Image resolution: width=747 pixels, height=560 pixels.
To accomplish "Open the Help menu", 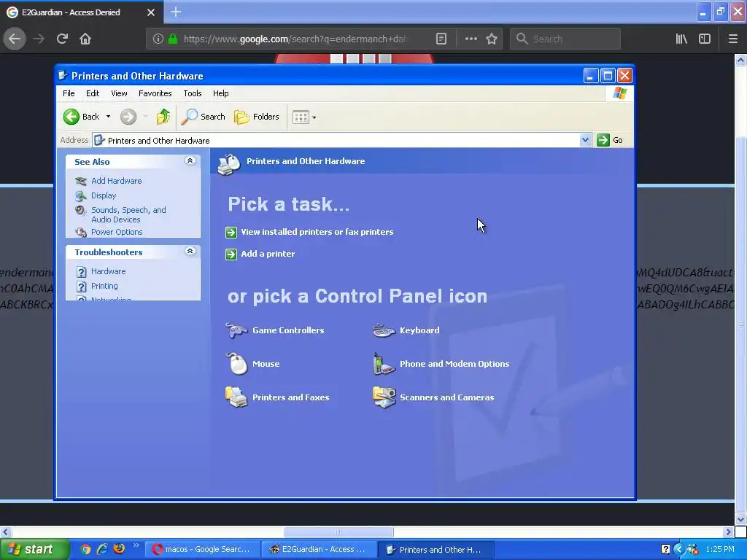I will (x=220, y=93).
